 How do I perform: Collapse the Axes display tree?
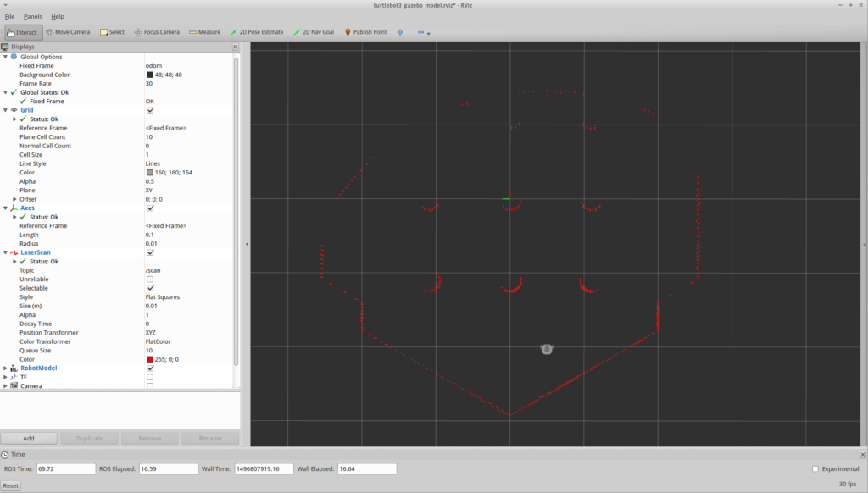(x=6, y=208)
